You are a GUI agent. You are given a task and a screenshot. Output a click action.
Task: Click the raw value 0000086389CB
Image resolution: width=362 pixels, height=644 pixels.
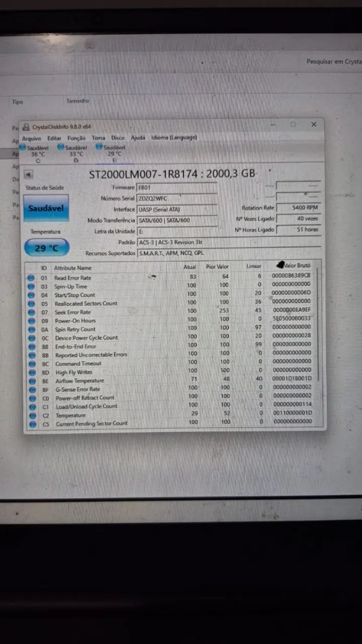(x=291, y=275)
